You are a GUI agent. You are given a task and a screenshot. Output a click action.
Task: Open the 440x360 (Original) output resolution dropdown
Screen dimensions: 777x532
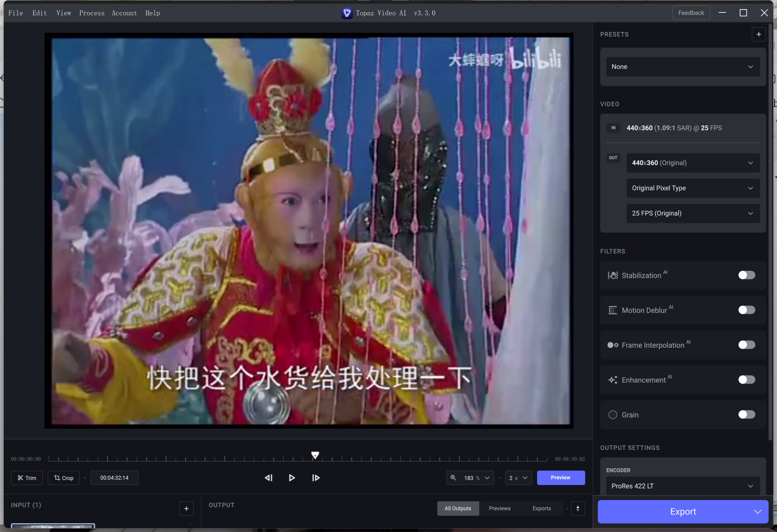[x=693, y=163]
